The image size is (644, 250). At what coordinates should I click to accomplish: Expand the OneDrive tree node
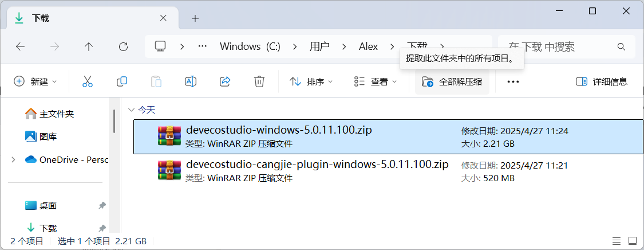pos(13,159)
